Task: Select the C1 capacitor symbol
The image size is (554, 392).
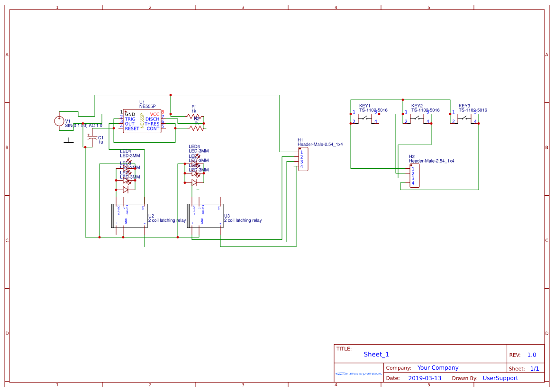Action: (92, 138)
